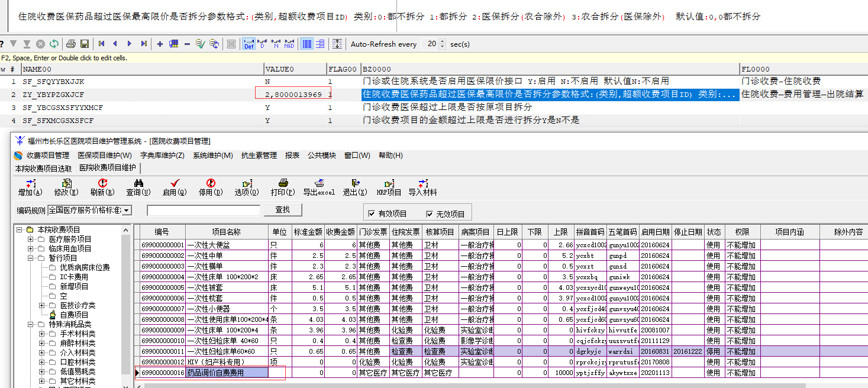Click 停用(D) disable toolbar button
Screen dimensions: 868x388
pos(210,187)
